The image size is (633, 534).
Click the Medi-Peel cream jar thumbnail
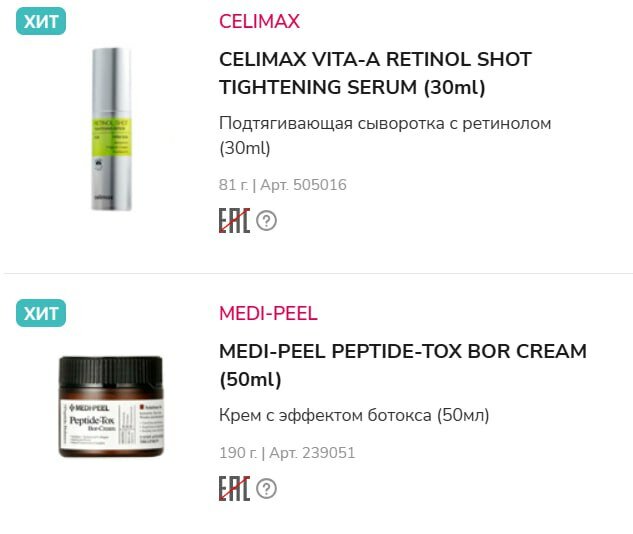pyautogui.click(x=111, y=407)
